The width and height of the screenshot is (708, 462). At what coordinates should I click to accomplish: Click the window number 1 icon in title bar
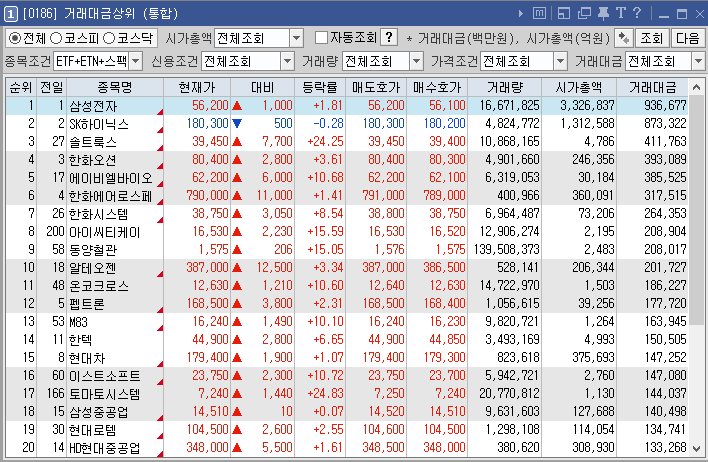(x=10, y=14)
